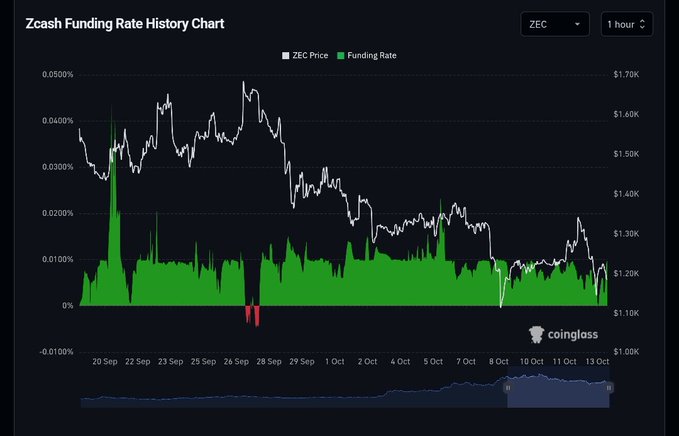This screenshot has height=436, width=679.
Task: Click the "$1.10K" price axis label
Action: pyautogui.click(x=626, y=313)
